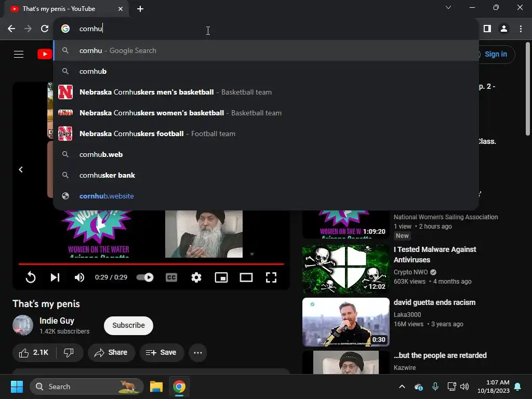This screenshot has width=532, height=399.
Task: Open the cornhub.website URL suggestion
Action: click(266, 196)
